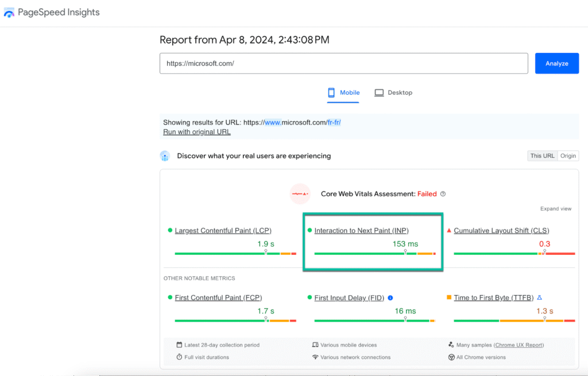Click green dot beside First Input Delay
Image resolution: width=588 pixels, height=376 pixels.
pyautogui.click(x=310, y=297)
